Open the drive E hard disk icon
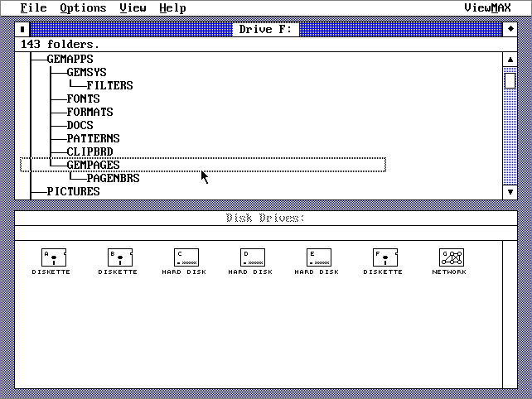Image resolution: width=532 pixels, height=399 pixels. (x=317, y=257)
